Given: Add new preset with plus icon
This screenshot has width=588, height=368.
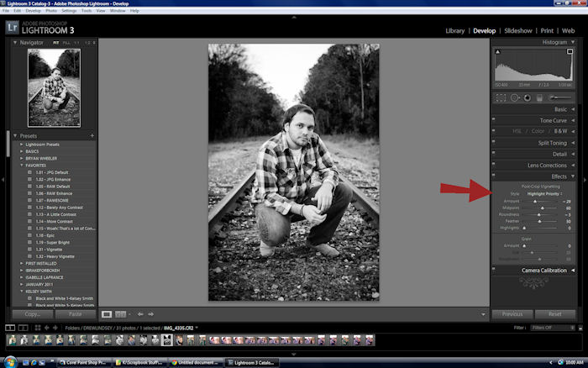Looking at the screenshot, I should pyautogui.click(x=92, y=135).
